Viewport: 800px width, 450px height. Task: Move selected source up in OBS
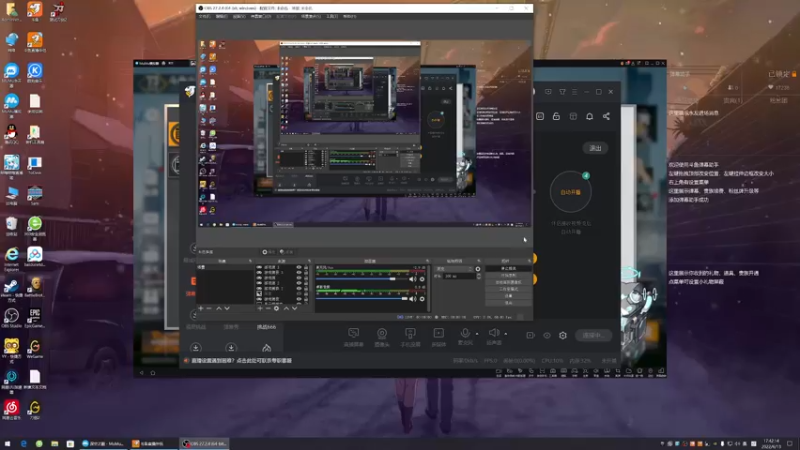286,308
